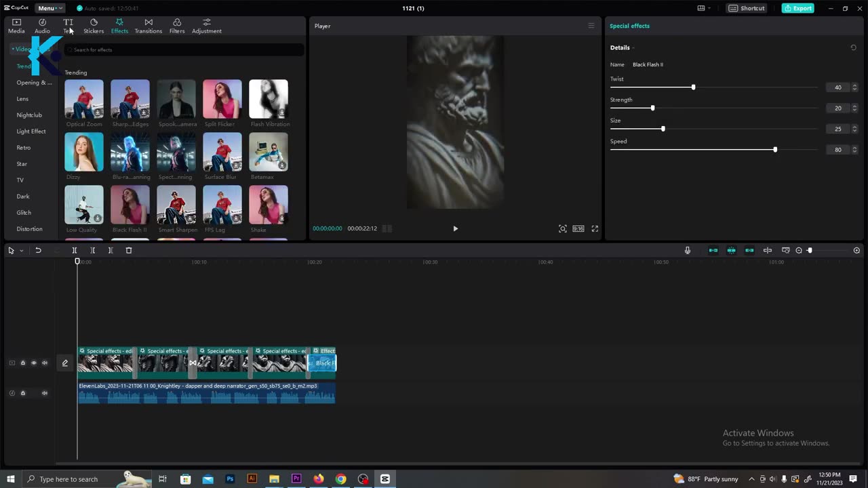868x488 pixels.
Task: Open the Shortcut list
Action: click(747, 8)
